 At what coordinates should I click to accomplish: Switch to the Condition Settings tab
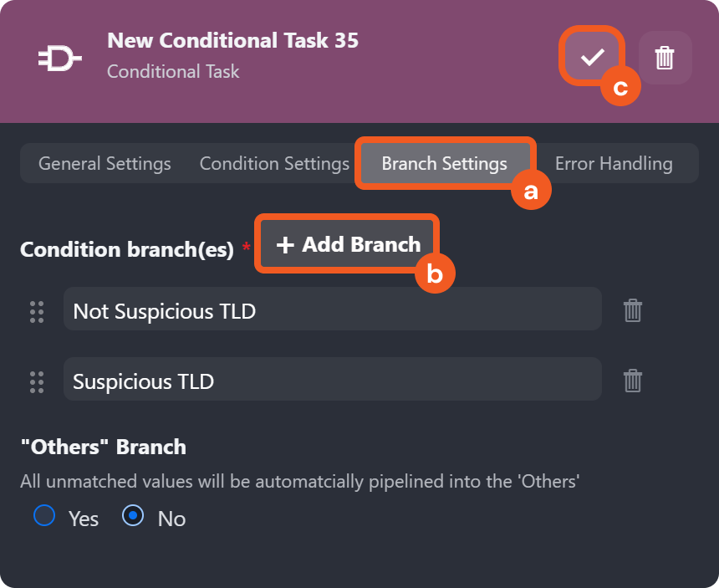pos(274,163)
